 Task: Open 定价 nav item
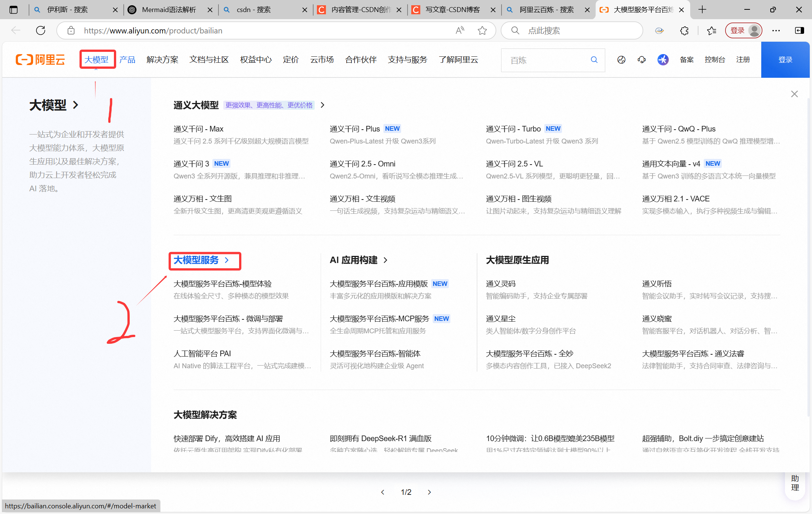[291, 60]
